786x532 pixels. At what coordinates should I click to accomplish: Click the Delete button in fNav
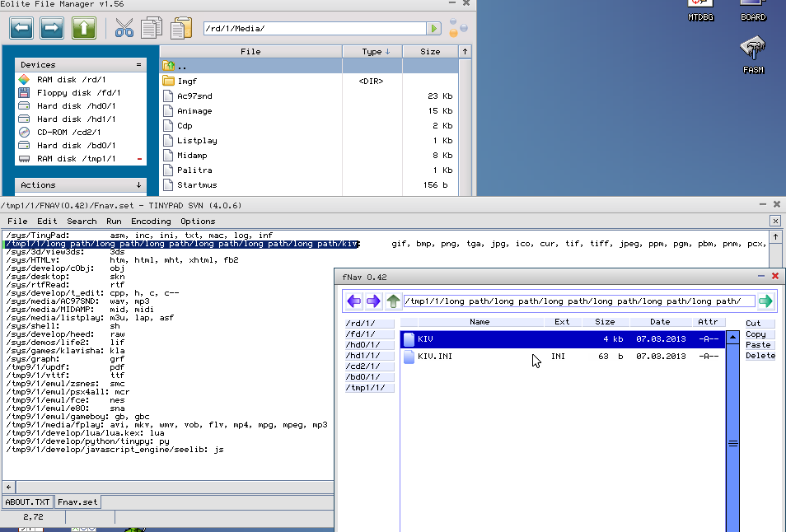coord(760,356)
